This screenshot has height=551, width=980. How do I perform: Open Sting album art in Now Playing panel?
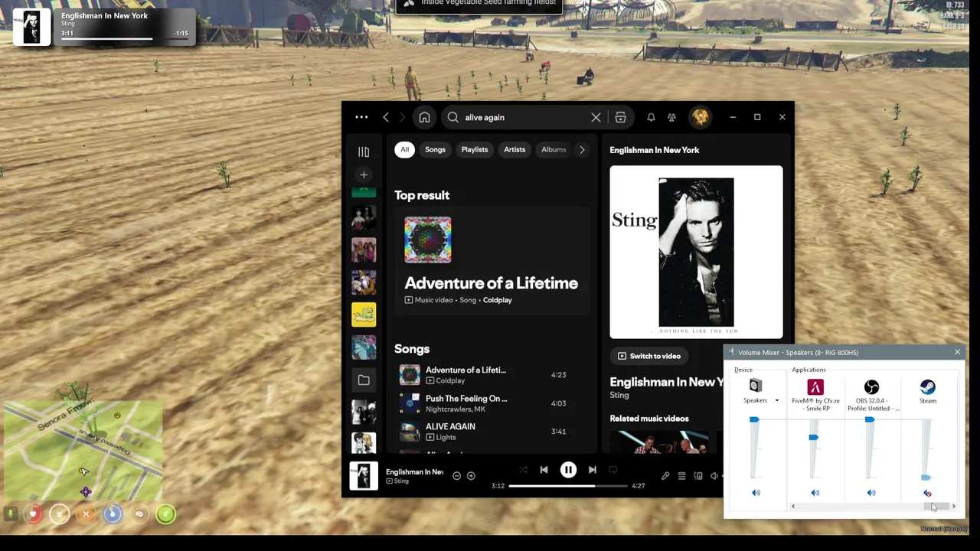click(x=696, y=252)
